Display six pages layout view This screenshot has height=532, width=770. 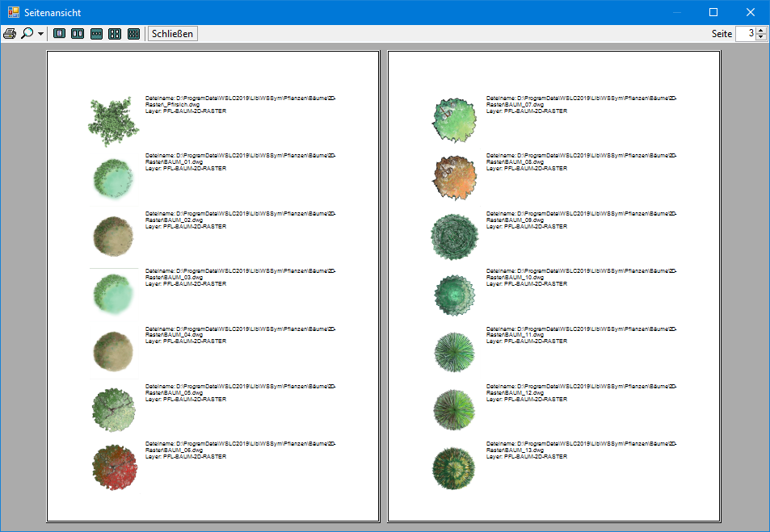tap(133, 34)
